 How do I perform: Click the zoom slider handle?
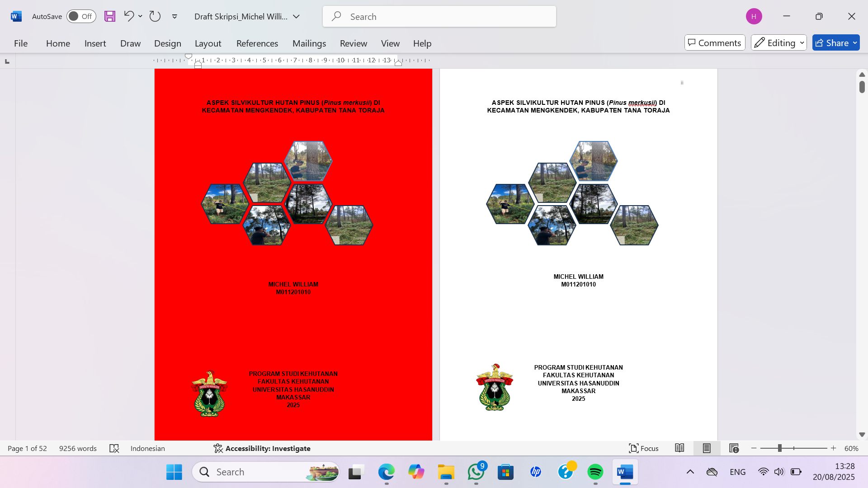[780, 448]
